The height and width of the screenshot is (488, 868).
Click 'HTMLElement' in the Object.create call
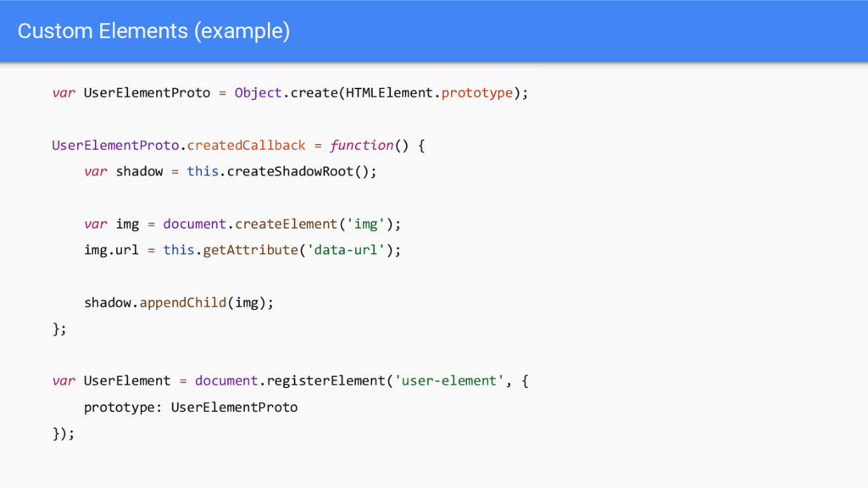[x=390, y=93]
